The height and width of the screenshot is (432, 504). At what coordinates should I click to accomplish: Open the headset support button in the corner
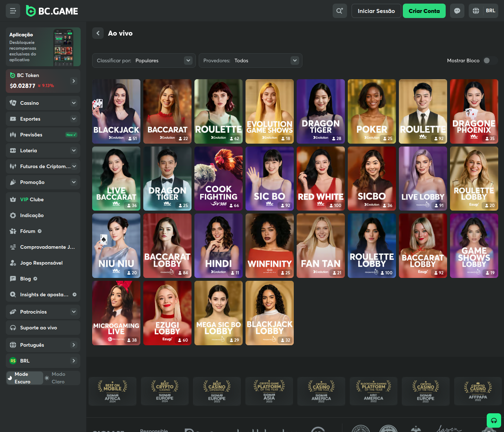tap(494, 420)
